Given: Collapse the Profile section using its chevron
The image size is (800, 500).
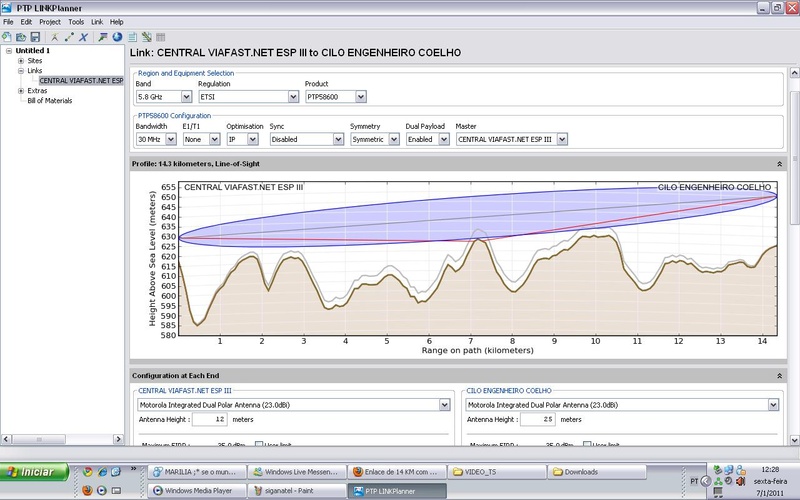Looking at the screenshot, I should click(778, 163).
